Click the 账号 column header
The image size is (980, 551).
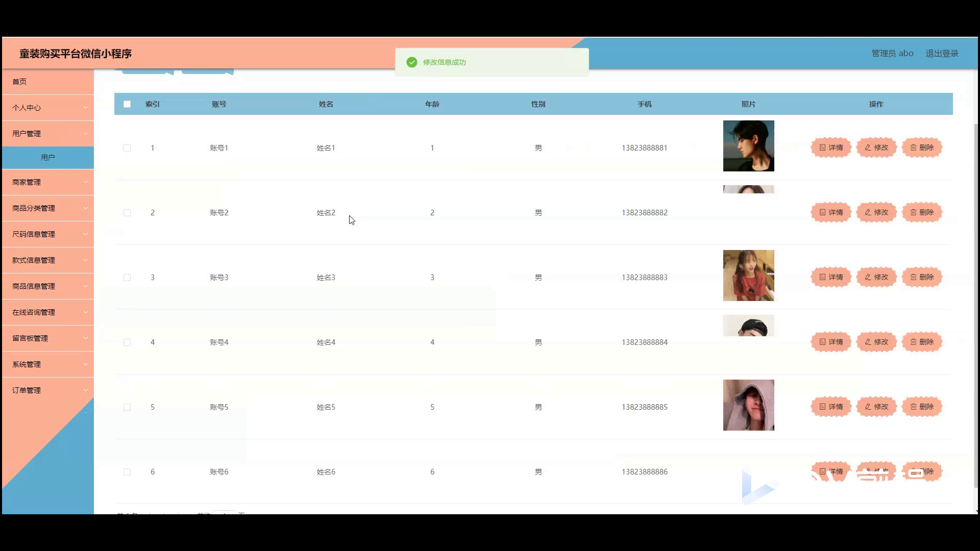pyautogui.click(x=219, y=104)
